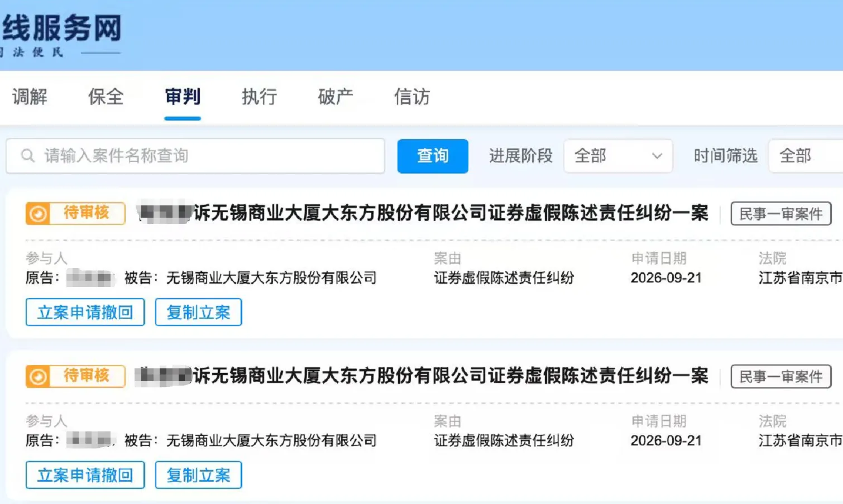Click the 待审核 clock icon on the second case
Image resolution: width=843 pixels, height=504 pixels.
point(38,377)
